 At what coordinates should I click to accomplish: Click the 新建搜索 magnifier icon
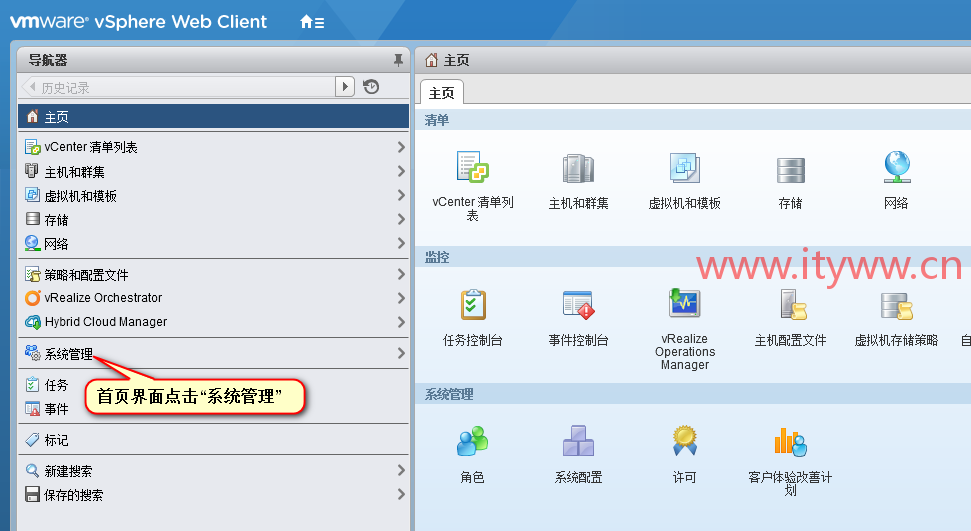32,471
